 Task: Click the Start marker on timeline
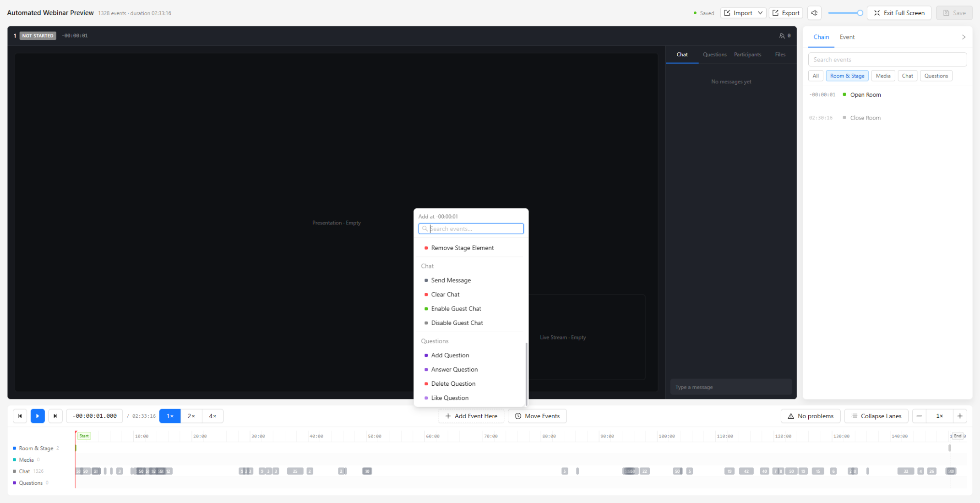click(x=84, y=436)
